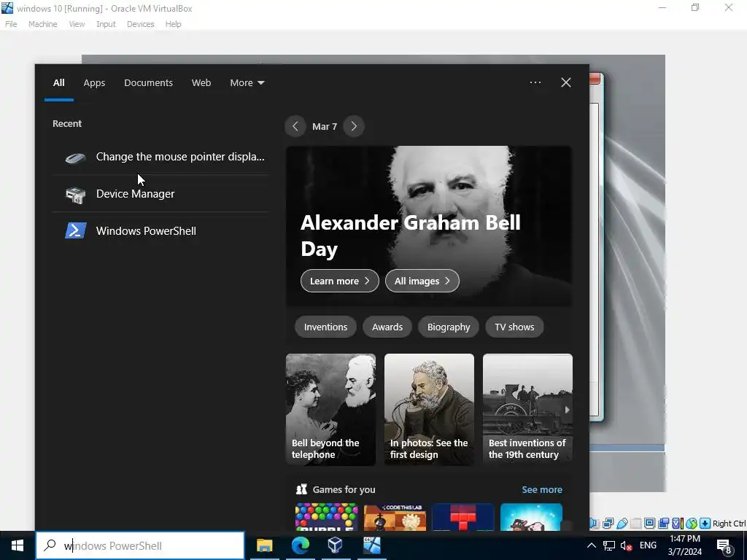Select the TV shows topic chip
The height and width of the screenshot is (560, 747).
click(x=514, y=327)
